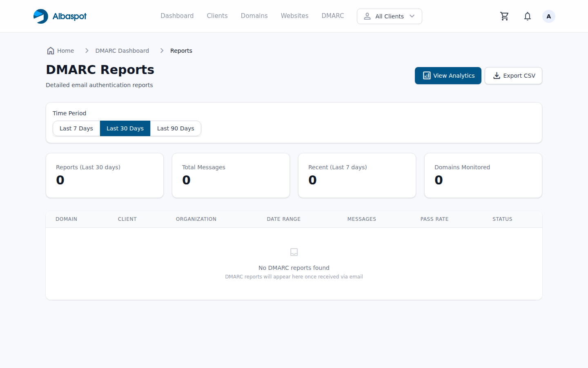The image size is (588, 368).
Task: Click the home icon in the breadcrumb
Action: pyautogui.click(x=51, y=50)
